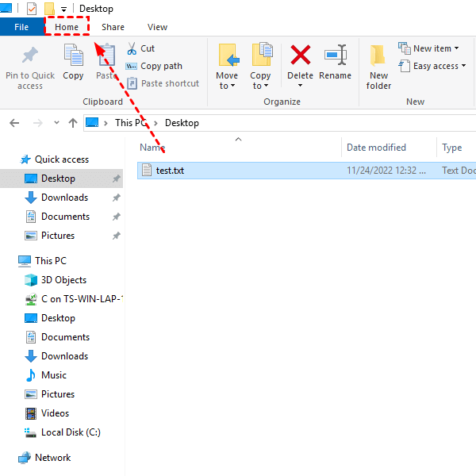Click the New folder icon
476x476 pixels.
(378, 56)
